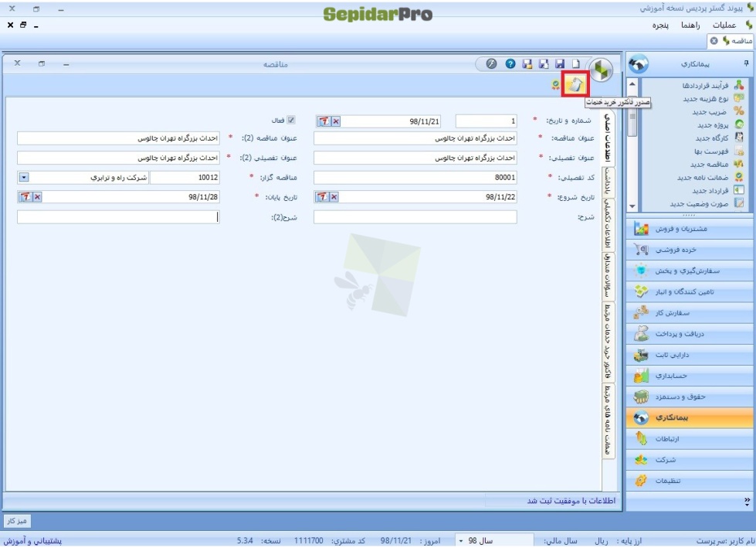
Task: Open the عملیات menu
Action: click(724, 25)
